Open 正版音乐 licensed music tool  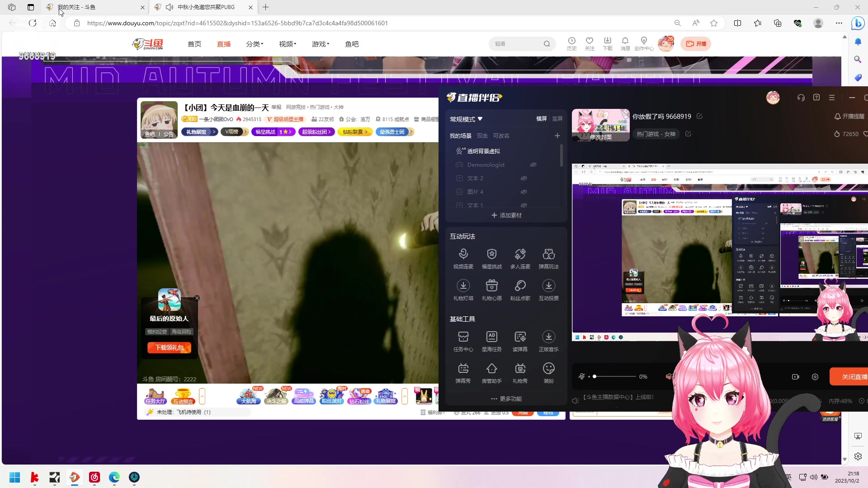coord(548,341)
